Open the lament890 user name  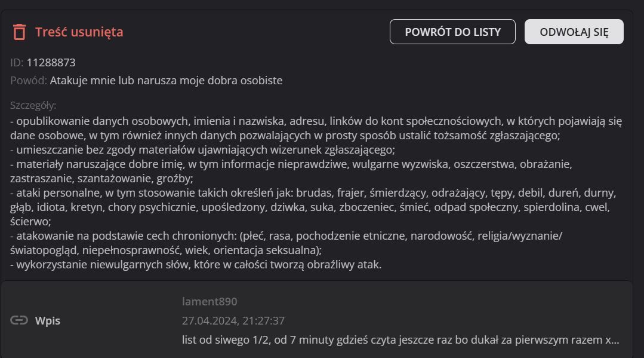(209, 301)
